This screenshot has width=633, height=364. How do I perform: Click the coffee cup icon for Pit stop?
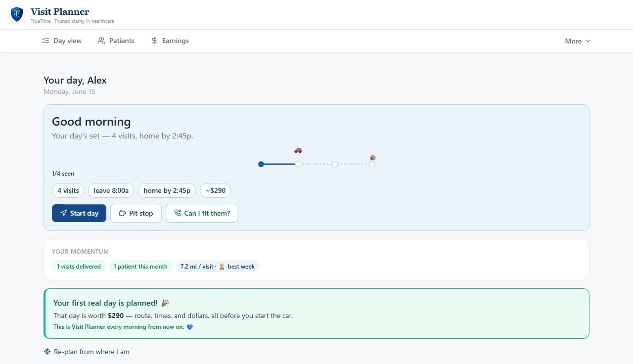(x=123, y=213)
